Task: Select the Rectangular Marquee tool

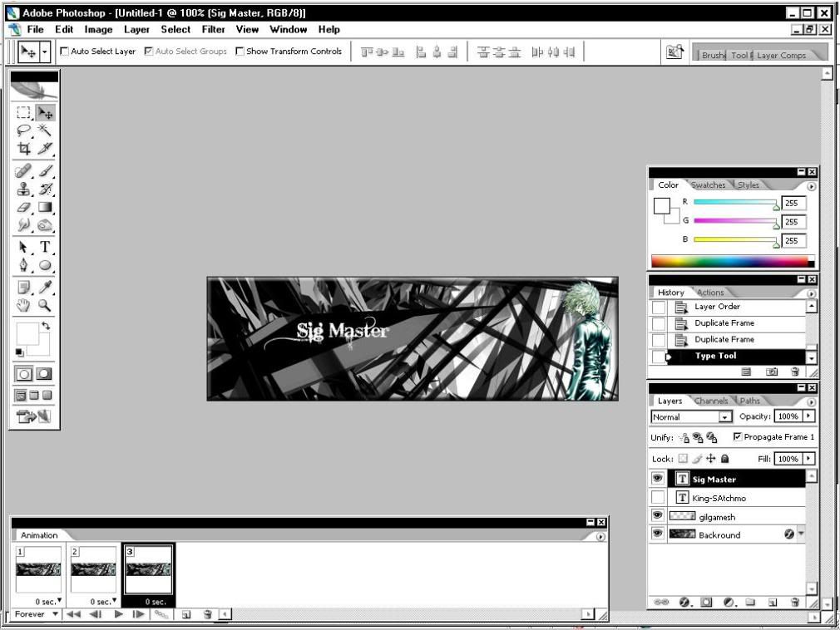Action: pos(23,112)
